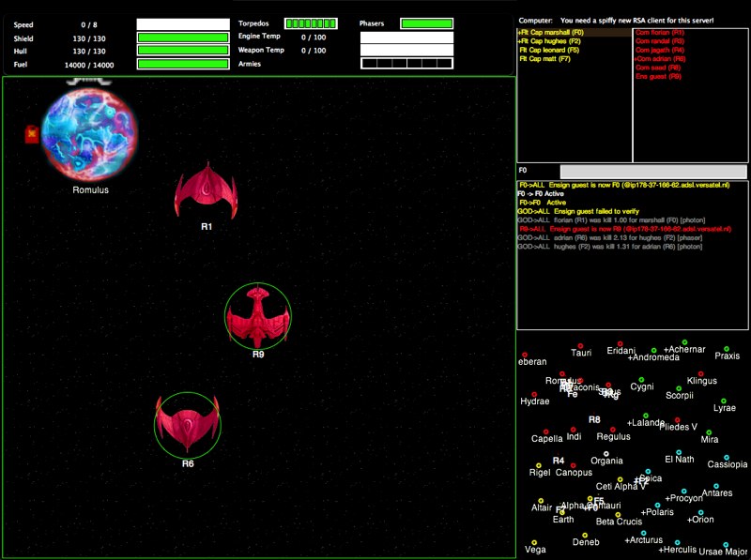
Task: Click the green Shield status bar
Action: pyautogui.click(x=183, y=38)
